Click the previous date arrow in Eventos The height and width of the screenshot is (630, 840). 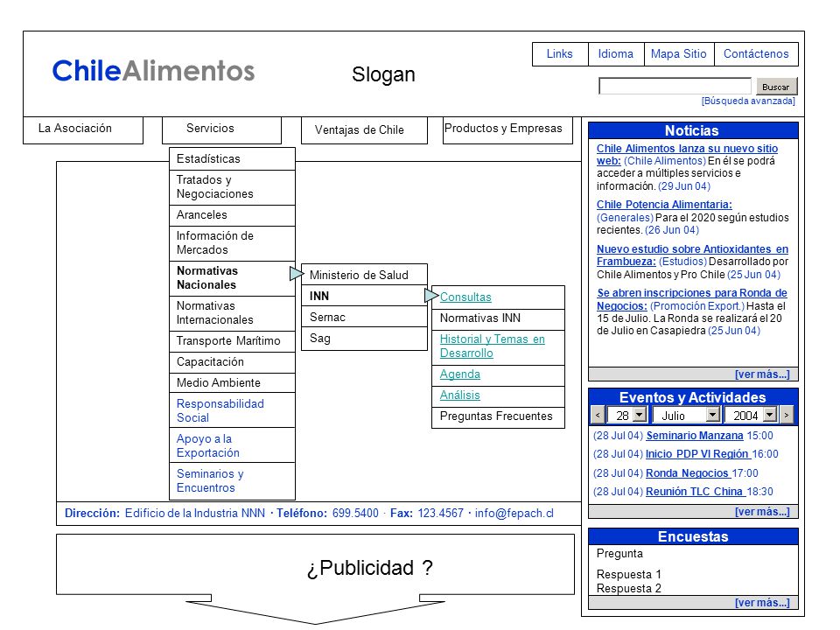(598, 415)
